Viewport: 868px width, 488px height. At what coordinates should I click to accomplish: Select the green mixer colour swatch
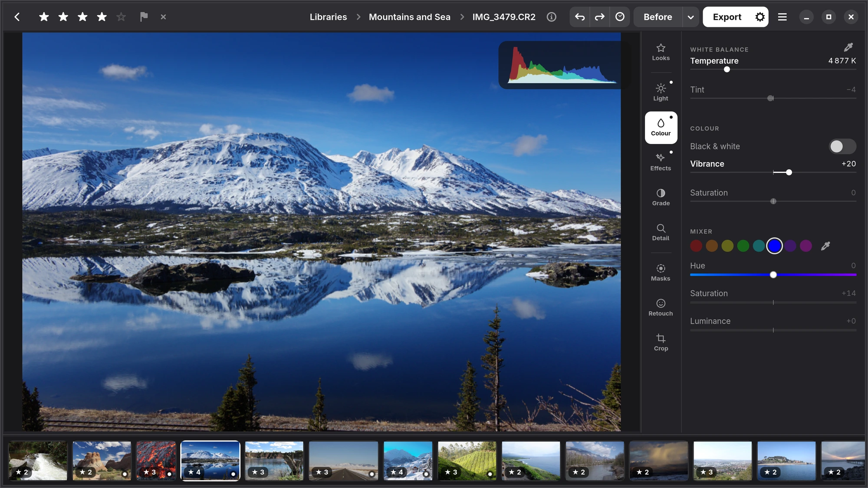[x=743, y=246]
